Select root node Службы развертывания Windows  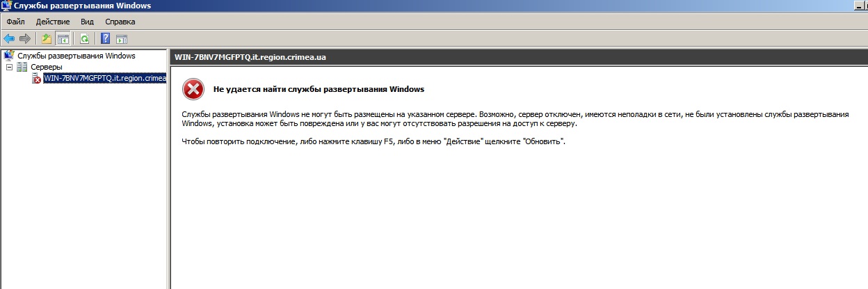(x=76, y=56)
